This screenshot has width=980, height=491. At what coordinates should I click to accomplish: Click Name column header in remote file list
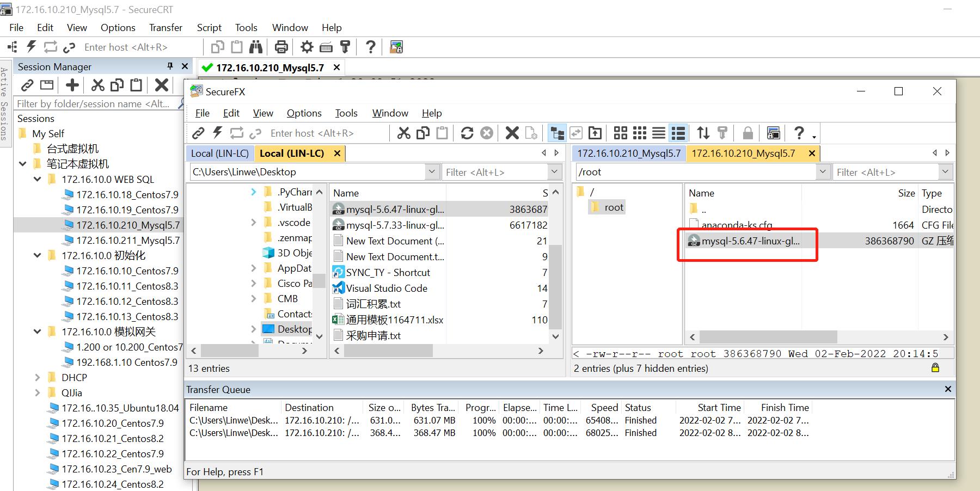point(743,193)
